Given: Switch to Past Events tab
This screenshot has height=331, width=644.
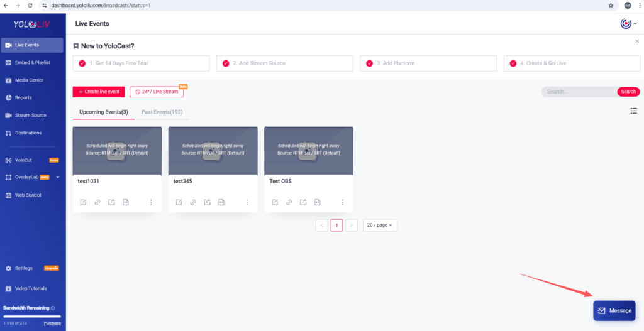Looking at the screenshot, I should pyautogui.click(x=162, y=112).
